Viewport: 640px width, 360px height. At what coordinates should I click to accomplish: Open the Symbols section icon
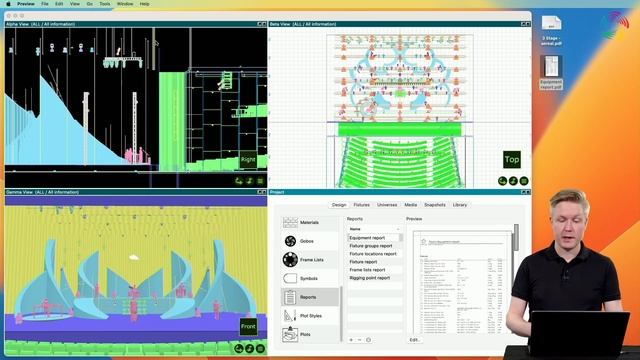click(x=290, y=278)
